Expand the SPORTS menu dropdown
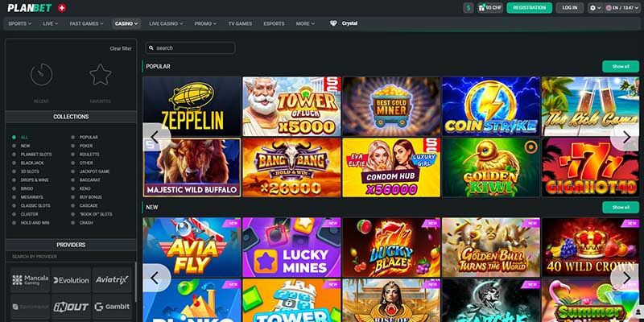 19,24
